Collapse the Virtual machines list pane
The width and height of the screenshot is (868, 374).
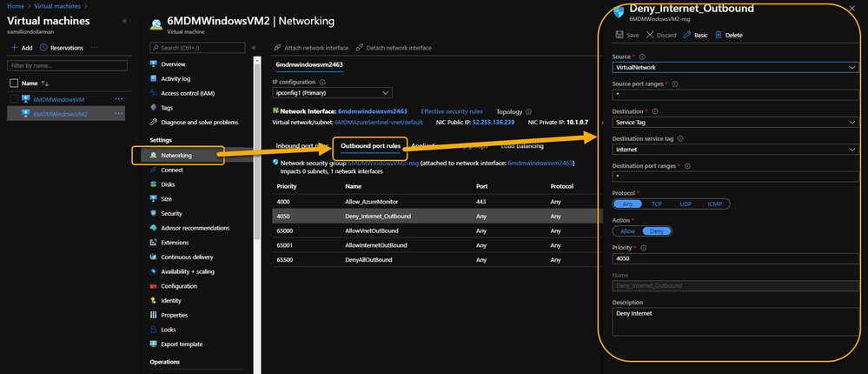(124, 21)
